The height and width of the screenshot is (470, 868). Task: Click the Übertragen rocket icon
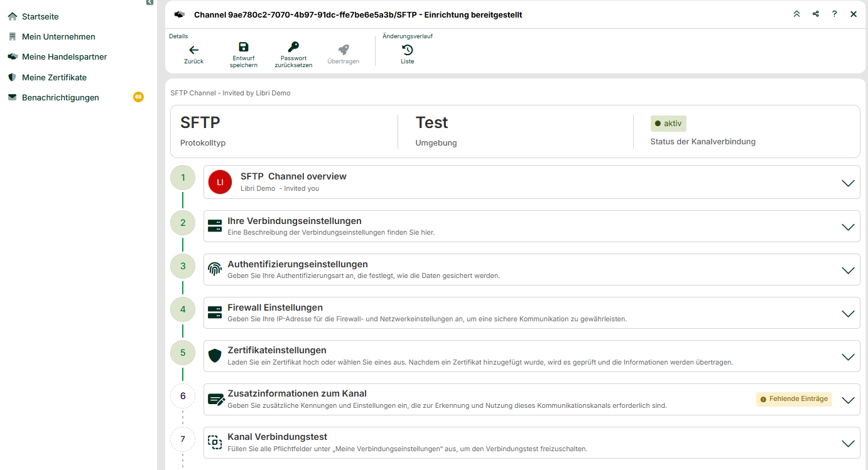[x=343, y=50]
